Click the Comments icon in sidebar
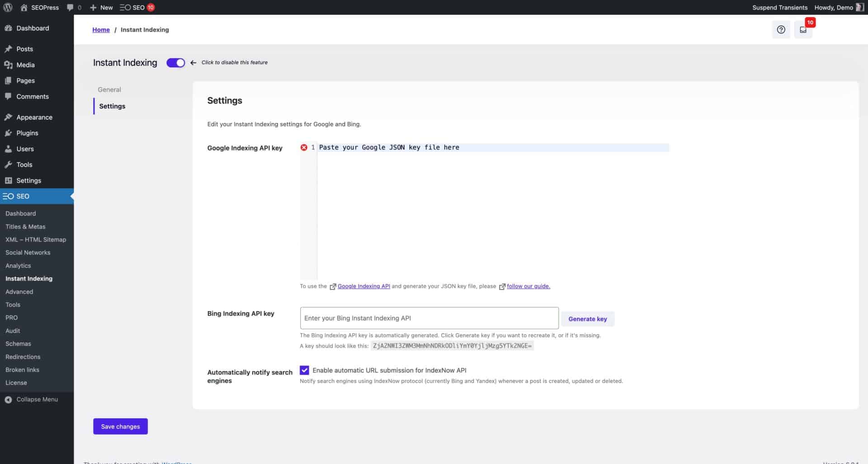This screenshot has width=868, height=464. coord(8,96)
